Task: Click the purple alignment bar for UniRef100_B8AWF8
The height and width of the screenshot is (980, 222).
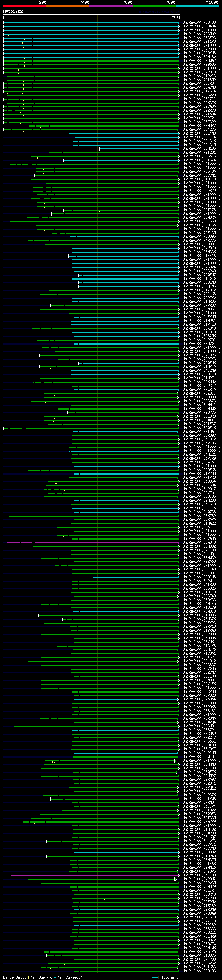Action: pos(93,543)
